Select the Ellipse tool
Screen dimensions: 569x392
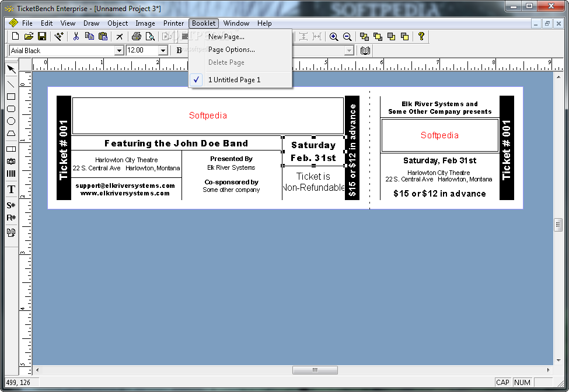11,121
